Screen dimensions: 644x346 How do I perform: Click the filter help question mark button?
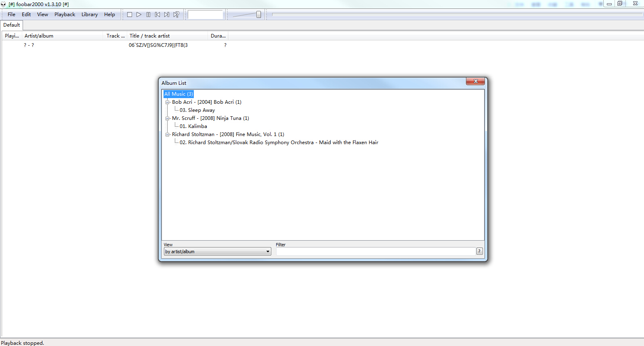(479, 251)
